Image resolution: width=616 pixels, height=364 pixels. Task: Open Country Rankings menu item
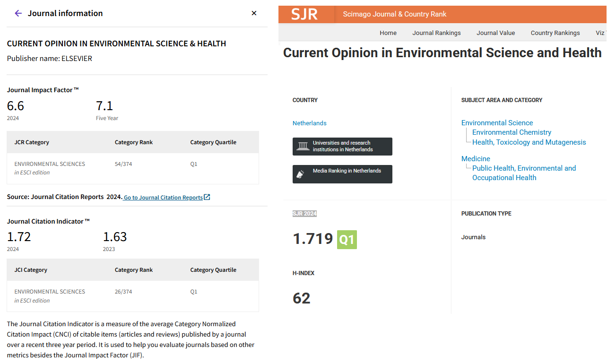(555, 33)
